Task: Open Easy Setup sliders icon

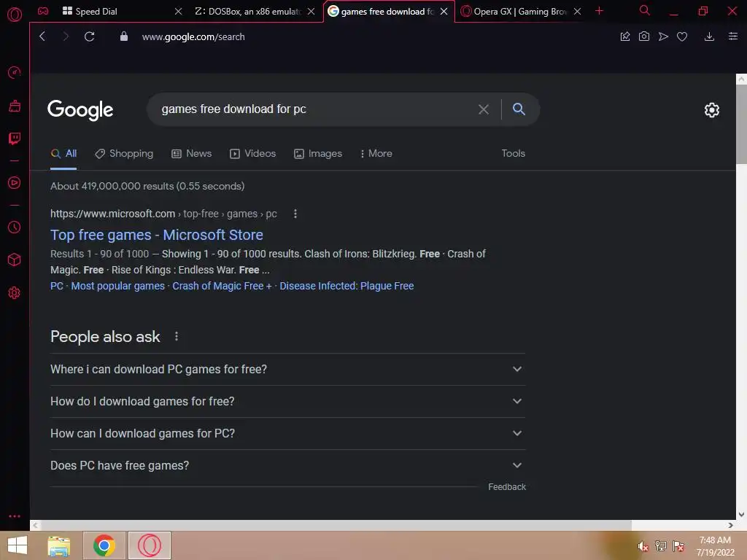Action: point(733,36)
